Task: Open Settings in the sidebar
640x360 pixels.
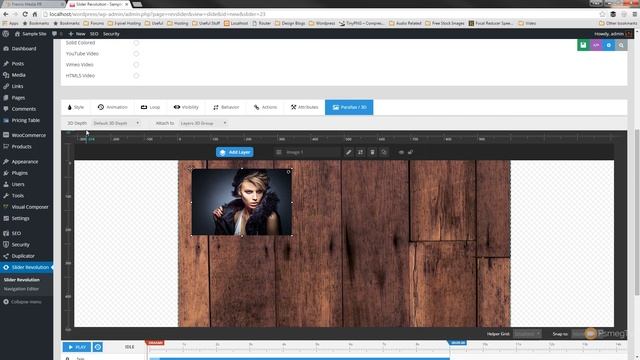Action: click(x=20, y=218)
